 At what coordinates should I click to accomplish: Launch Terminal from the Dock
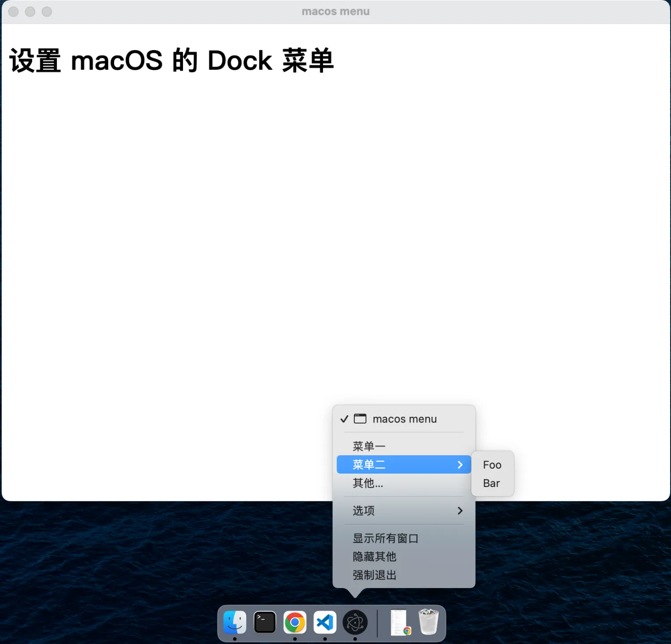click(265, 622)
